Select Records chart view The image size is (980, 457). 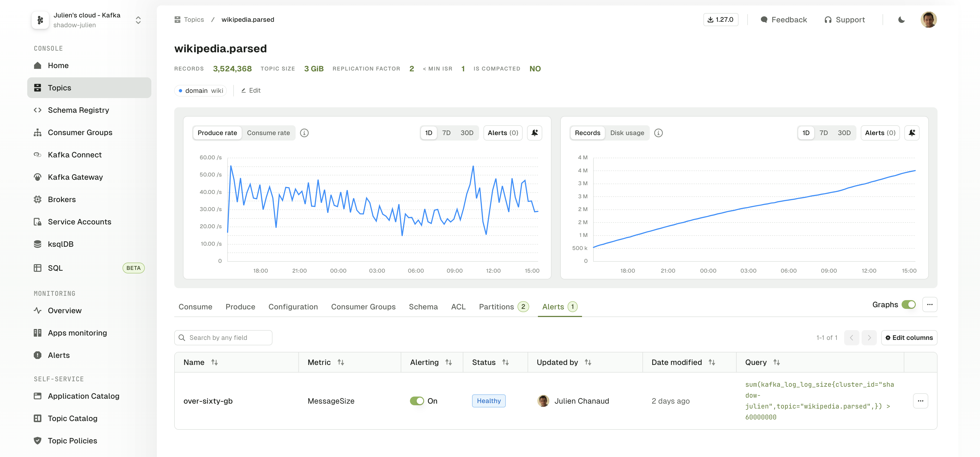click(587, 133)
